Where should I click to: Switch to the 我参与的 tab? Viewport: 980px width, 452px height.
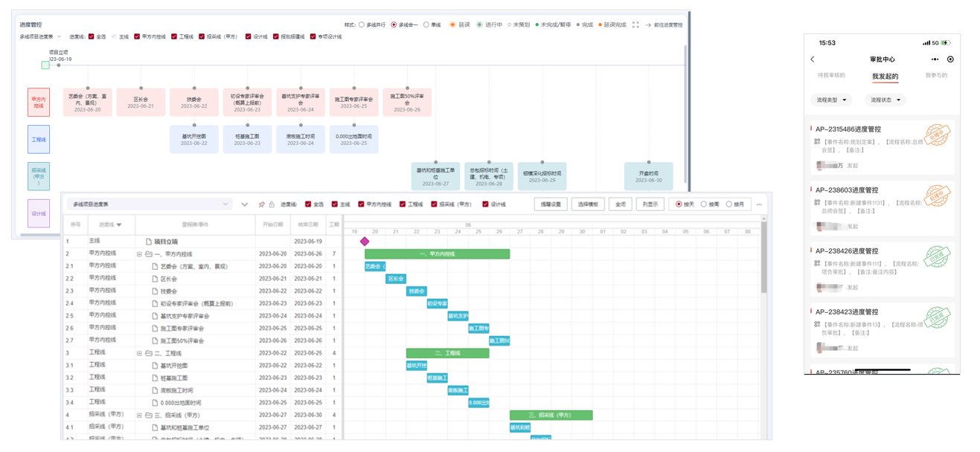click(936, 76)
